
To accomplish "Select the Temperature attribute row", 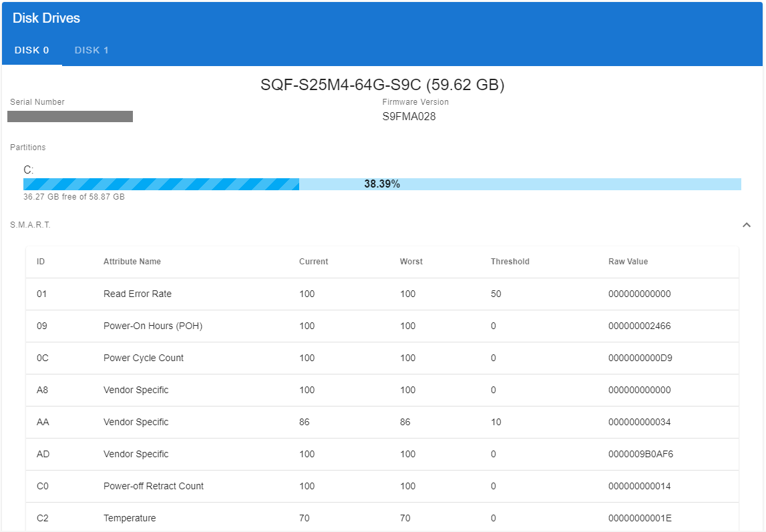I will coord(130,519).
